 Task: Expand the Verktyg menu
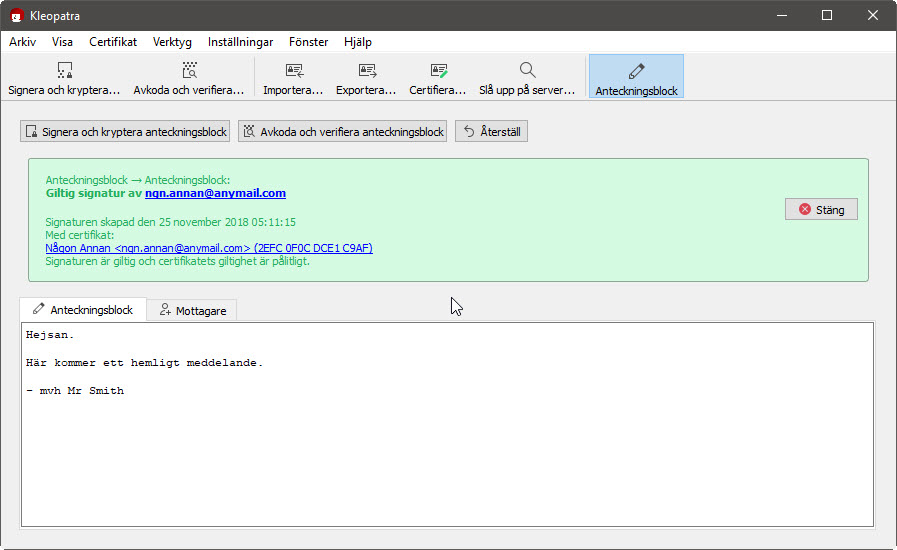[x=172, y=42]
